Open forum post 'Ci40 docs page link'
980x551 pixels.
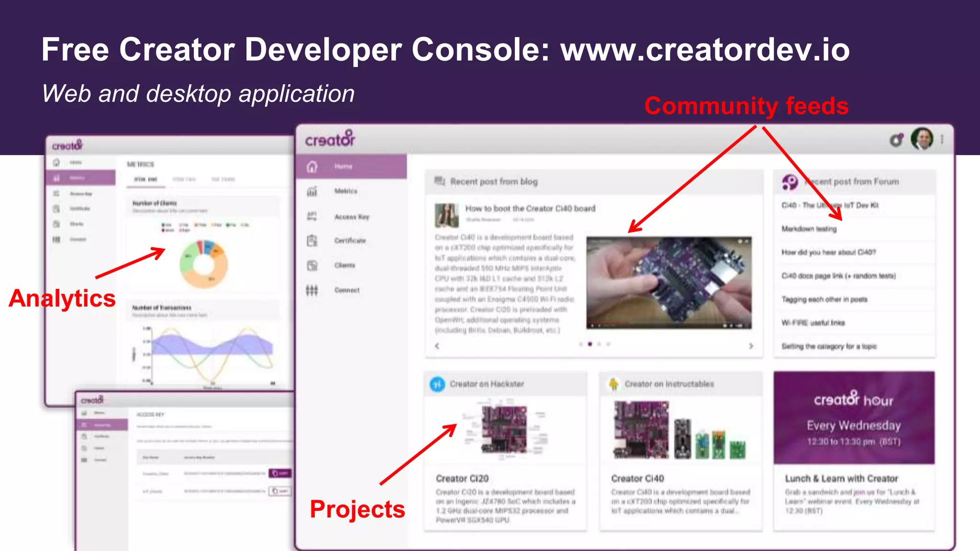coord(838,275)
